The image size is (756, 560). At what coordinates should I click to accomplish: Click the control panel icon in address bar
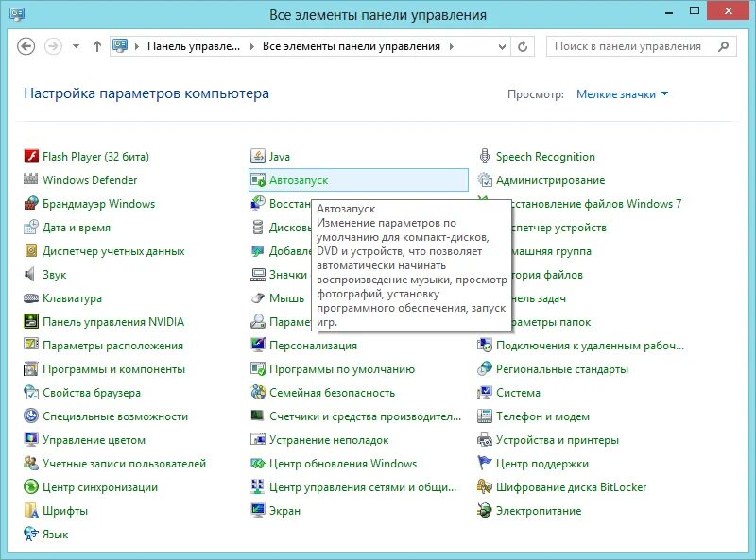120,45
